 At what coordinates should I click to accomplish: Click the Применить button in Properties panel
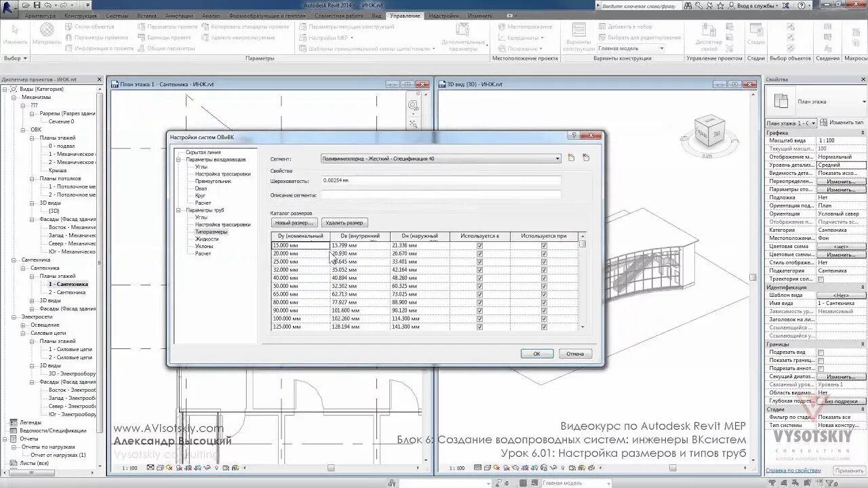pos(850,470)
